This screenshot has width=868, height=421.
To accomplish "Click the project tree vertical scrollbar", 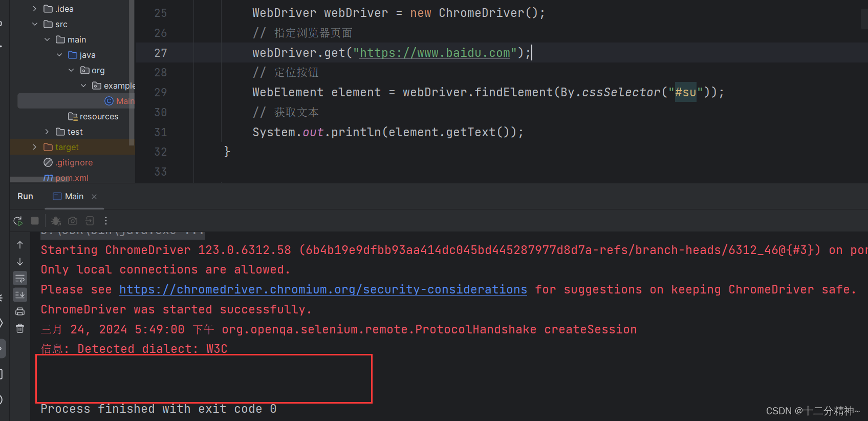I will (132, 72).
